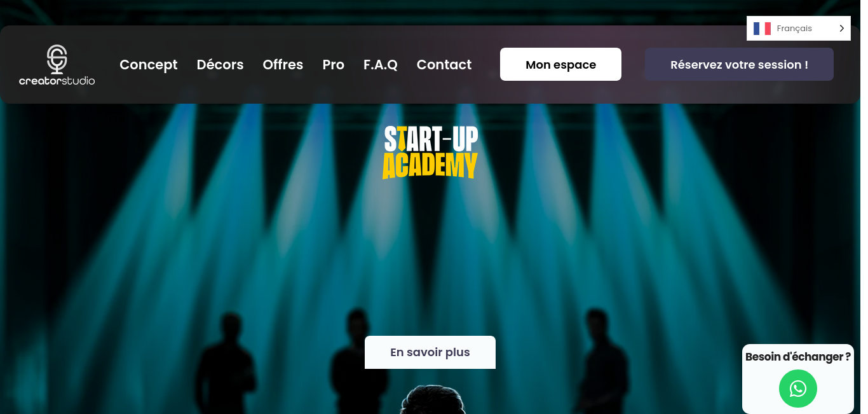Open the Français language dropdown
Screen dimensions: 868x414
[799, 29]
